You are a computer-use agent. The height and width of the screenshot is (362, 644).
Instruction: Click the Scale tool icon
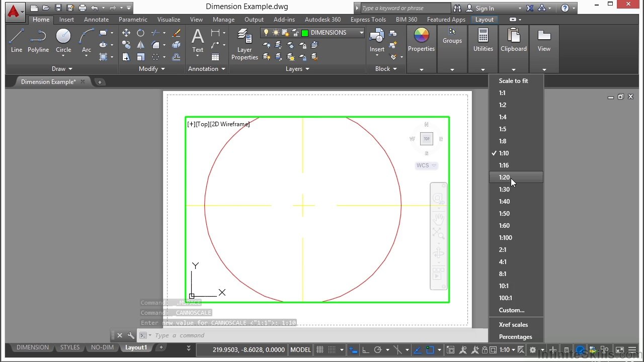click(141, 57)
